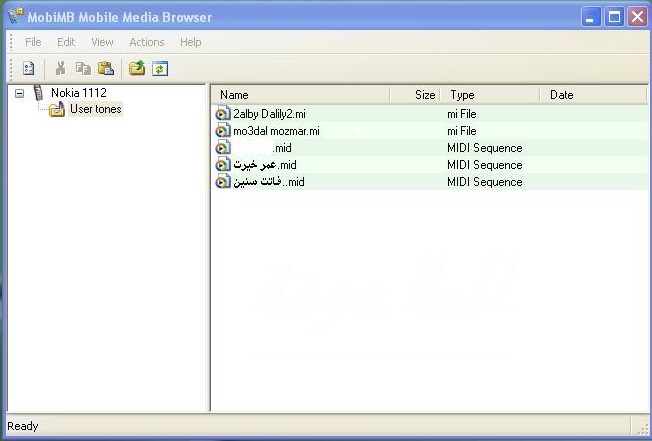Select the User tones folder label
Viewport: 652px width, 441px height.
(x=96, y=109)
